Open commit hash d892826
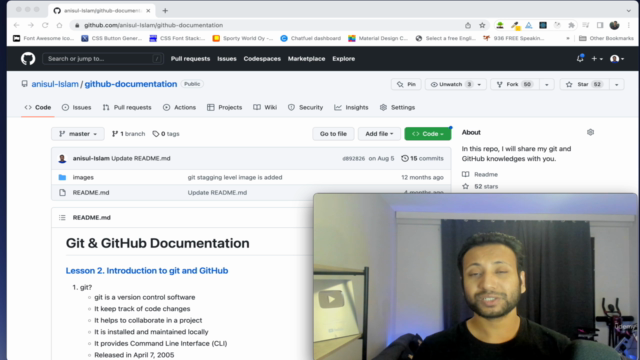Image resolution: width=640 pixels, height=360 pixels. click(353, 158)
